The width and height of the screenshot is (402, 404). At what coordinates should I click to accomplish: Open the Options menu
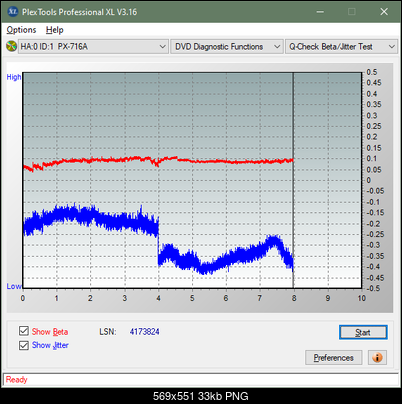tap(21, 30)
